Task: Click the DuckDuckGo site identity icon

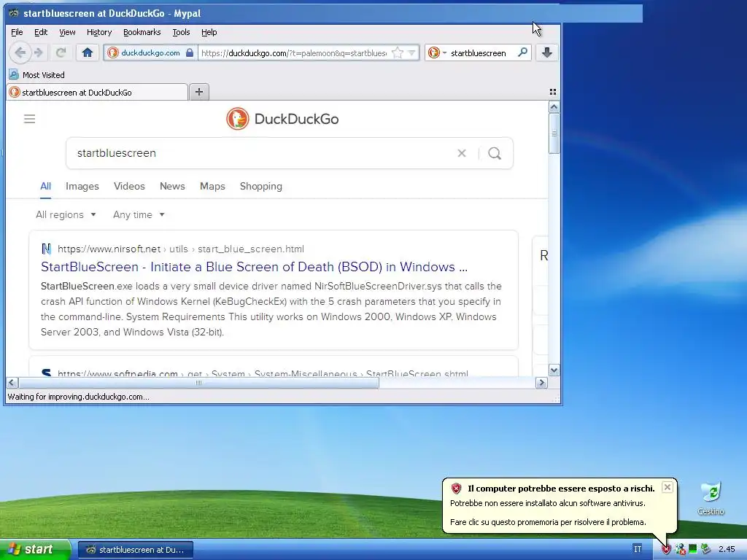Action: click(x=113, y=52)
